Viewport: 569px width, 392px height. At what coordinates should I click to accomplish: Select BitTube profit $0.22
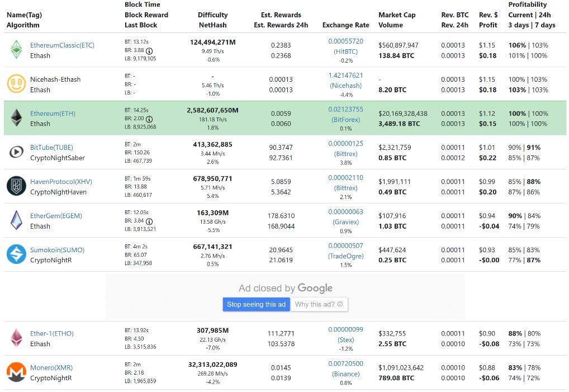coord(487,158)
